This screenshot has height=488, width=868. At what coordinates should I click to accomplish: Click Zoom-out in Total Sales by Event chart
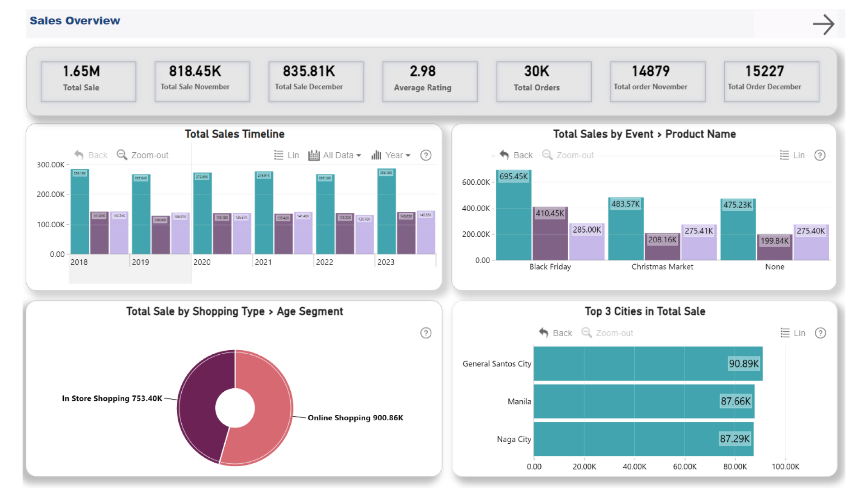(x=568, y=155)
